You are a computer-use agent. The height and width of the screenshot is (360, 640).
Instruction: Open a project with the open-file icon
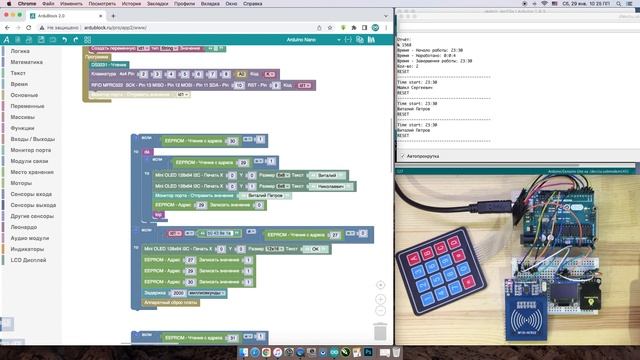click(29, 40)
